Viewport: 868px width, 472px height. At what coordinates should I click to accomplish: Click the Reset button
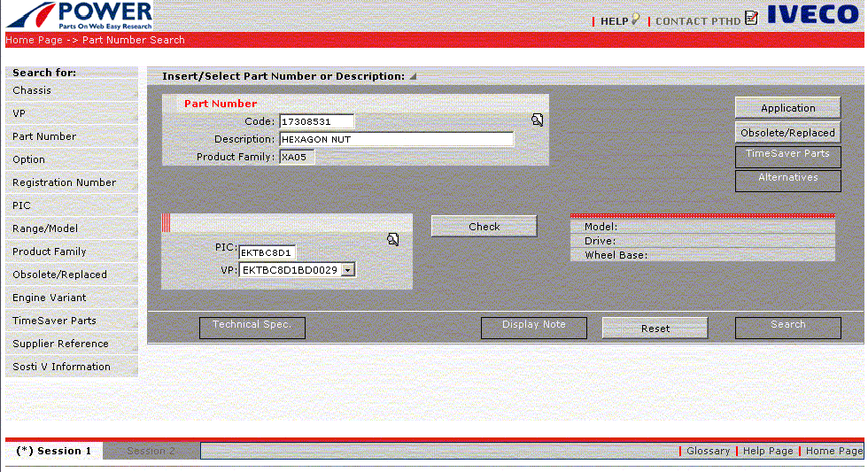point(655,329)
